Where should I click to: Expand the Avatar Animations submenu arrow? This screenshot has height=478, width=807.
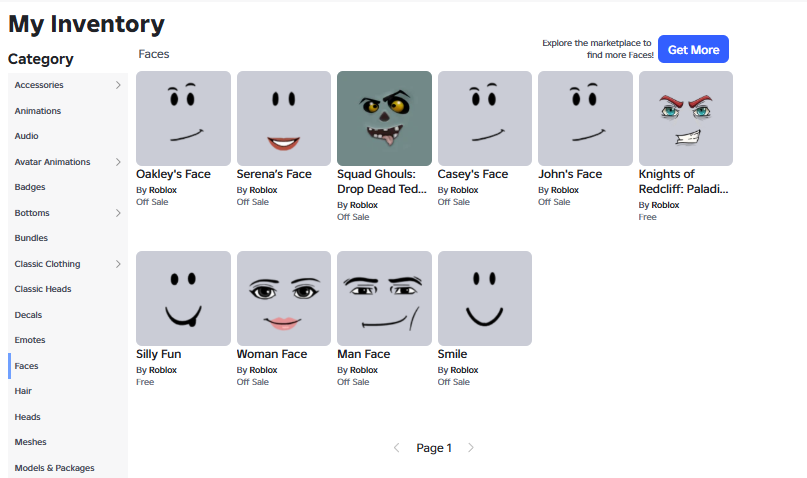[118, 162]
